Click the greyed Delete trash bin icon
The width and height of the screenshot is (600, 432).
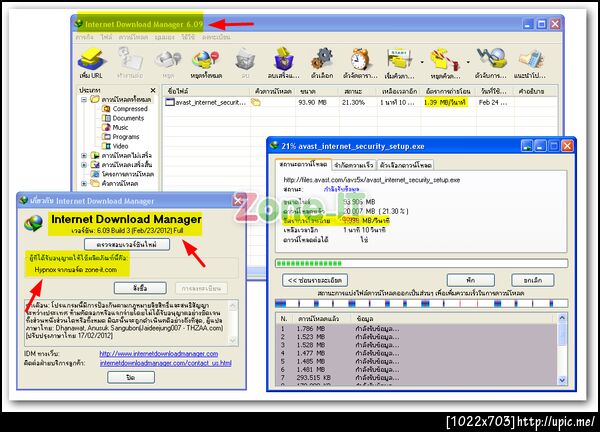click(245, 59)
